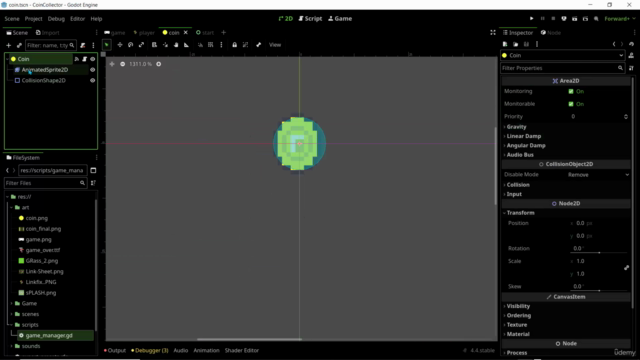Create a new resource in Inspector
Screen dimensions: 640x360
pos(505,44)
